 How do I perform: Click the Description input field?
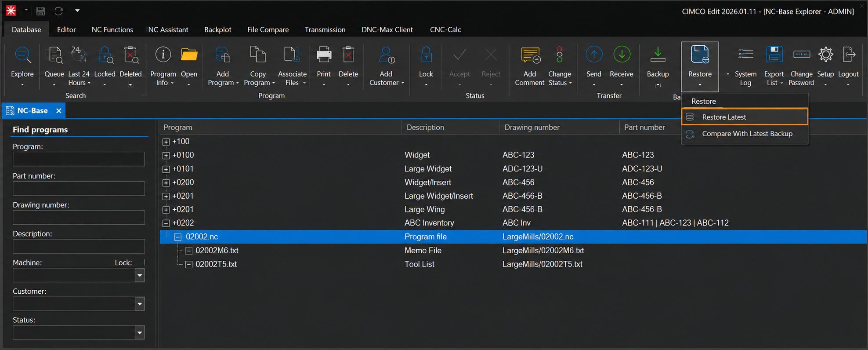(x=79, y=246)
